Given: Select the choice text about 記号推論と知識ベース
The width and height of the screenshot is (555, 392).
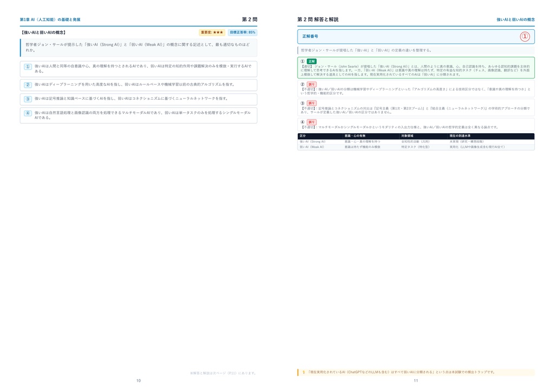Looking at the screenshot, I should click(131, 99).
